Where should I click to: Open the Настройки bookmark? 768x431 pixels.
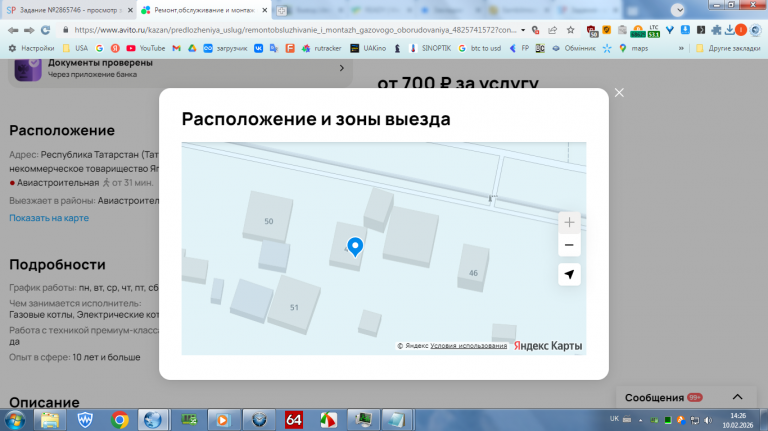31,48
